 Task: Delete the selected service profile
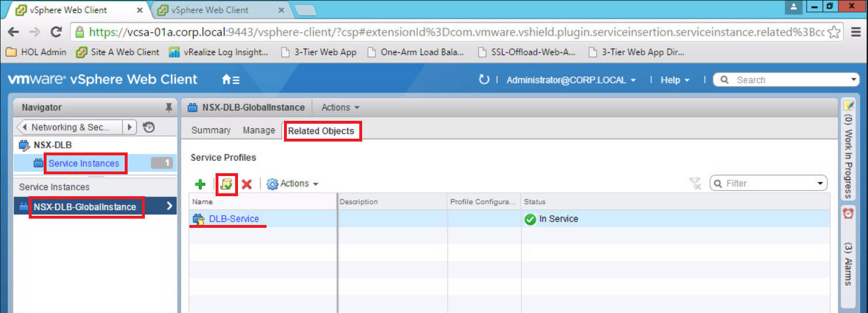(247, 184)
